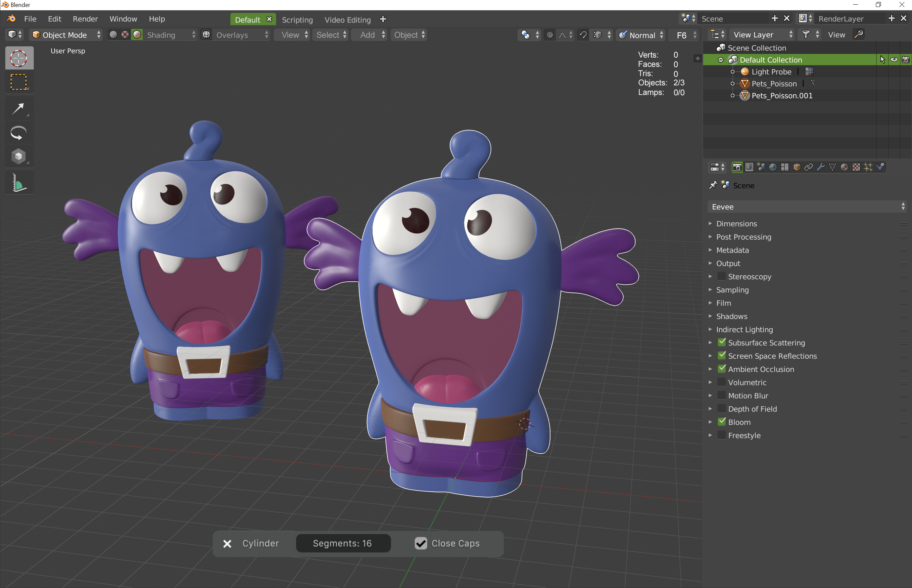Uncheck the Ambient Occlusion checkbox
Viewport: 912px width, 588px height.
(721, 369)
